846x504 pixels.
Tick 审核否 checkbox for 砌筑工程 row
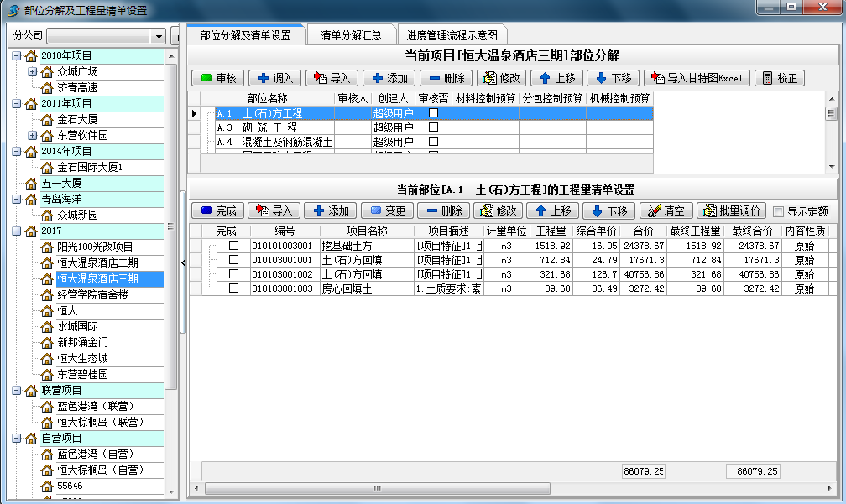coord(433,127)
